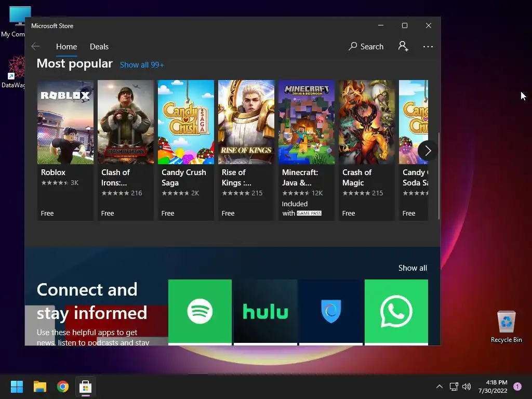Viewport: 532px width, 399px height.
Task: Click Free price under Crash of Magic
Action: point(349,214)
